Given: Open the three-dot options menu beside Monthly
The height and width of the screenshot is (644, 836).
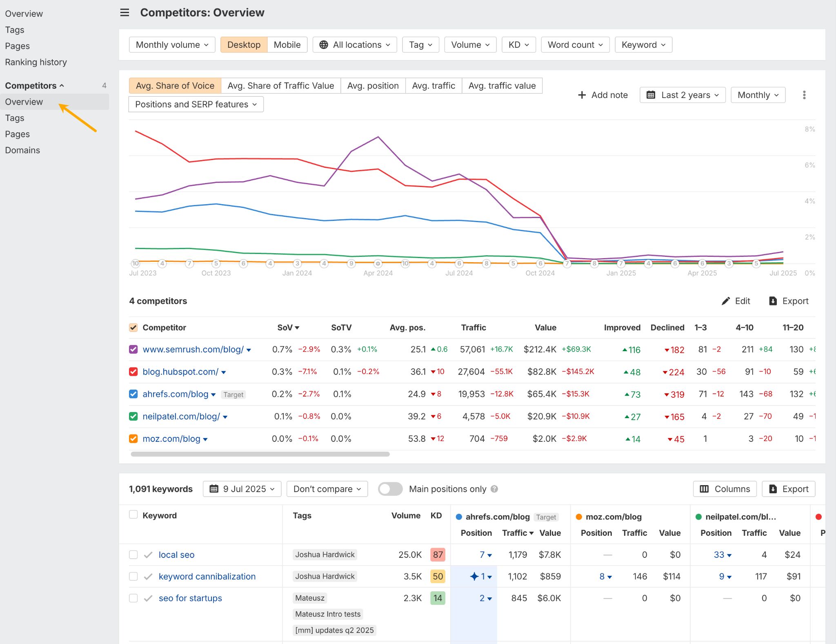Looking at the screenshot, I should 805,95.
